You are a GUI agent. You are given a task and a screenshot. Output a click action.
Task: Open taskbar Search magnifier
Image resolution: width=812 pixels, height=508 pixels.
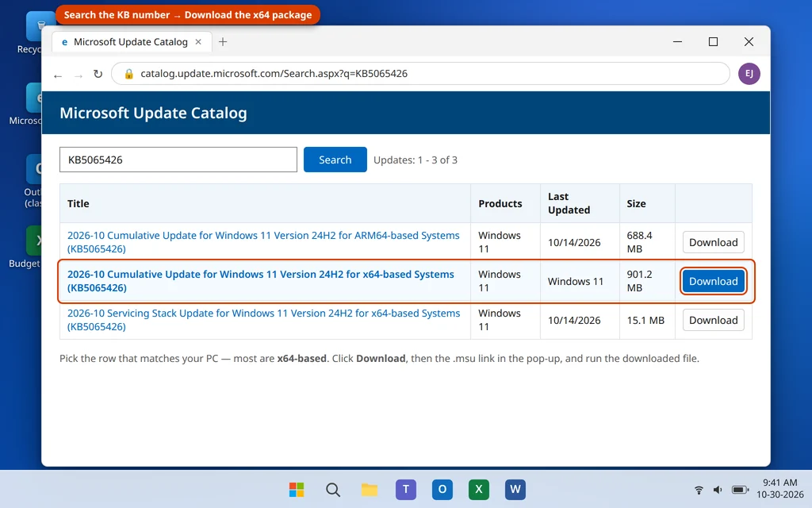click(x=333, y=489)
